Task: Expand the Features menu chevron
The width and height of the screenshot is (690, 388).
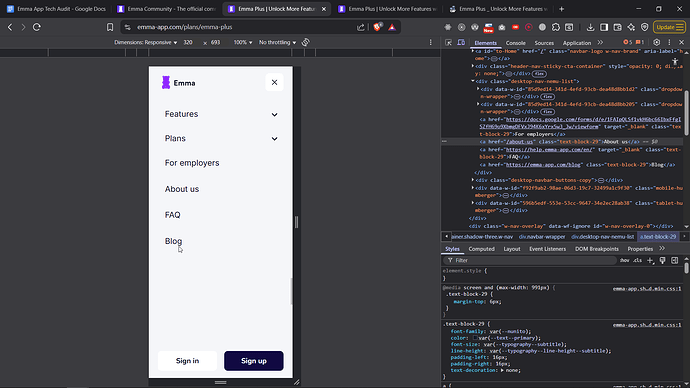Action: [274, 114]
